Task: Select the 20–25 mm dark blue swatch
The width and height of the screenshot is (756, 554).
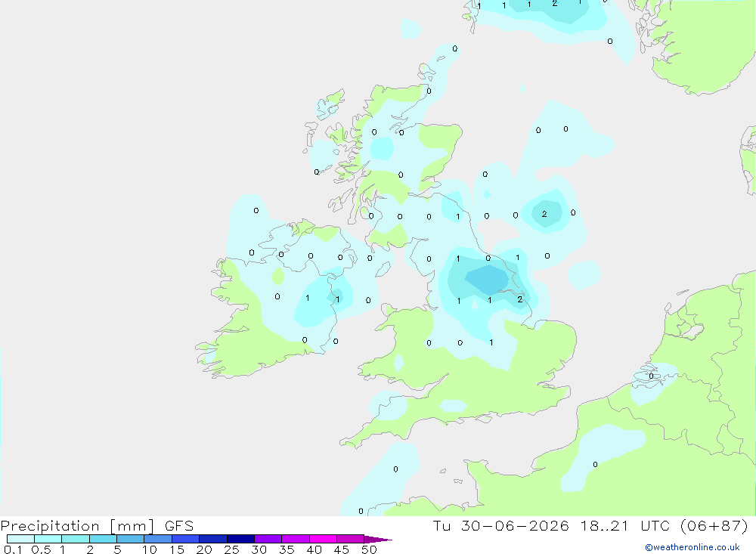Action: coord(213,539)
